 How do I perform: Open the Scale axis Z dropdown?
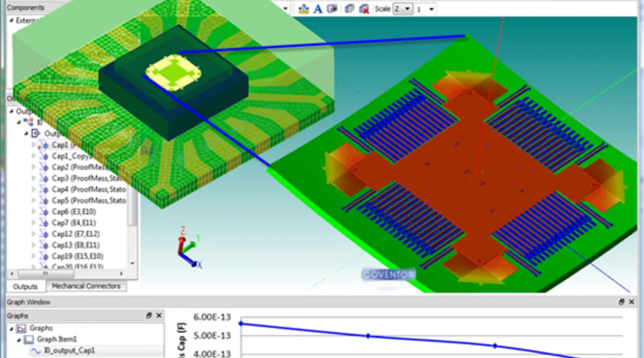[402, 9]
